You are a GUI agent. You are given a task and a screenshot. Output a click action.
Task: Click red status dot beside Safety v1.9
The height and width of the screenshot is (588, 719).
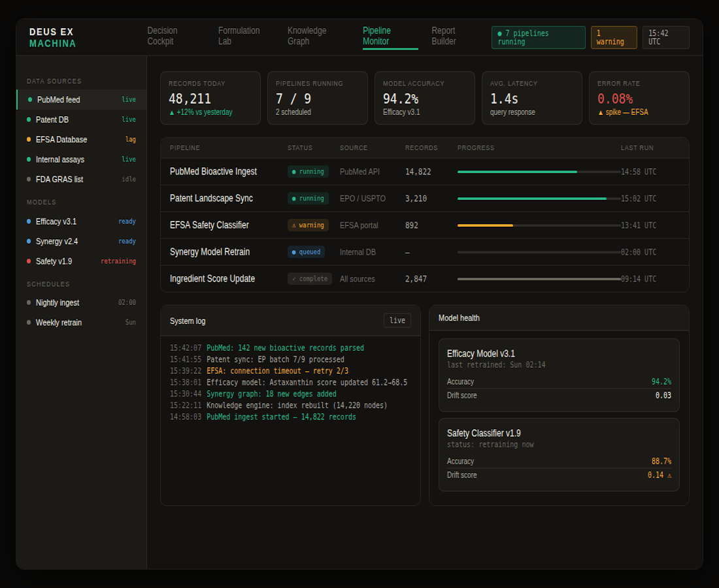click(x=29, y=261)
